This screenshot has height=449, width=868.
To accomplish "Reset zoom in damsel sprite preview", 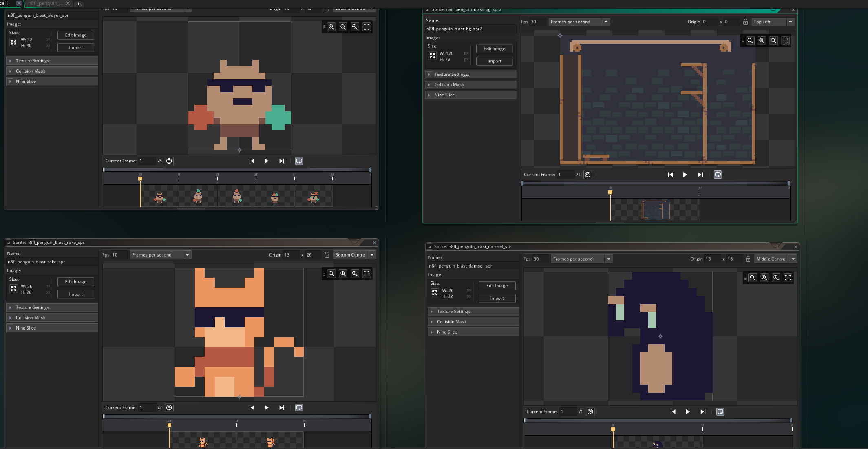I will pyautogui.click(x=764, y=278).
